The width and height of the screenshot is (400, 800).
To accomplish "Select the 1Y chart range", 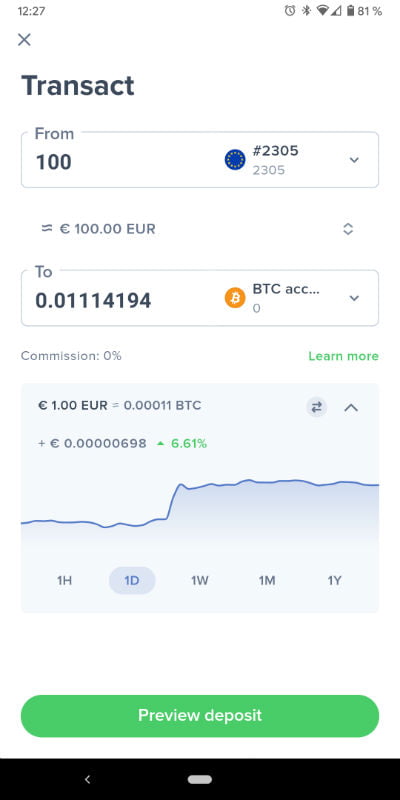I will (x=334, y=580).
